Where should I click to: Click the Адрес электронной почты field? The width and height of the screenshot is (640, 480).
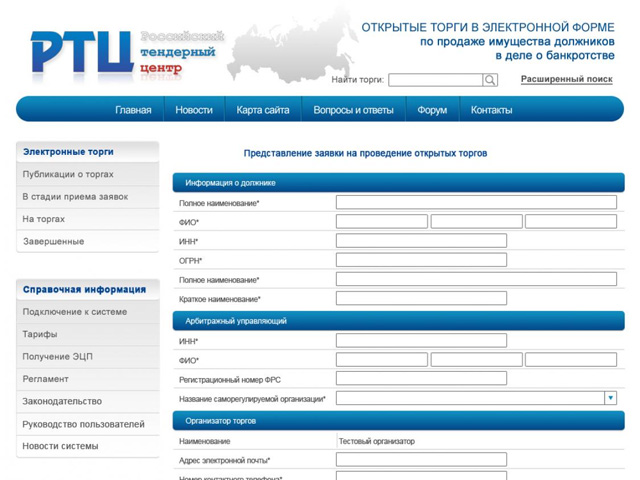421,459
